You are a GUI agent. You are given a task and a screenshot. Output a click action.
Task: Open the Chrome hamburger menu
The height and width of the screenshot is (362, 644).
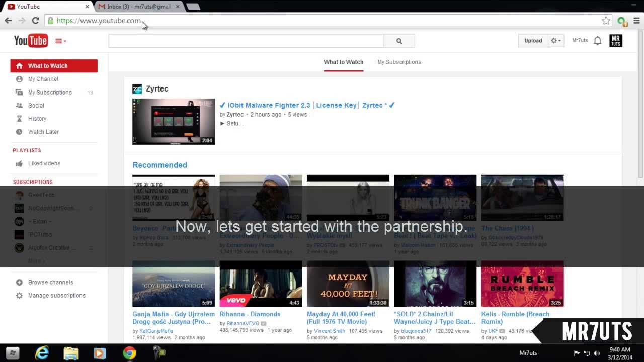pyautogui.click(x=636, y=21)
